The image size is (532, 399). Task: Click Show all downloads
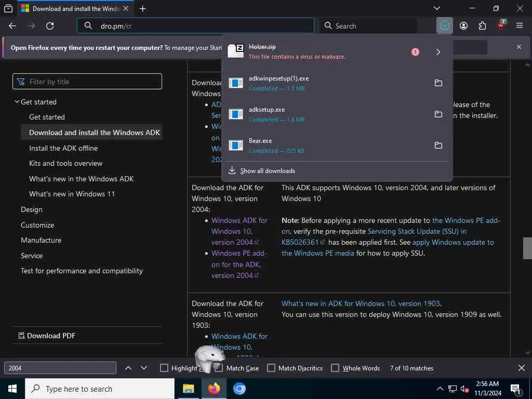point(268,170)
